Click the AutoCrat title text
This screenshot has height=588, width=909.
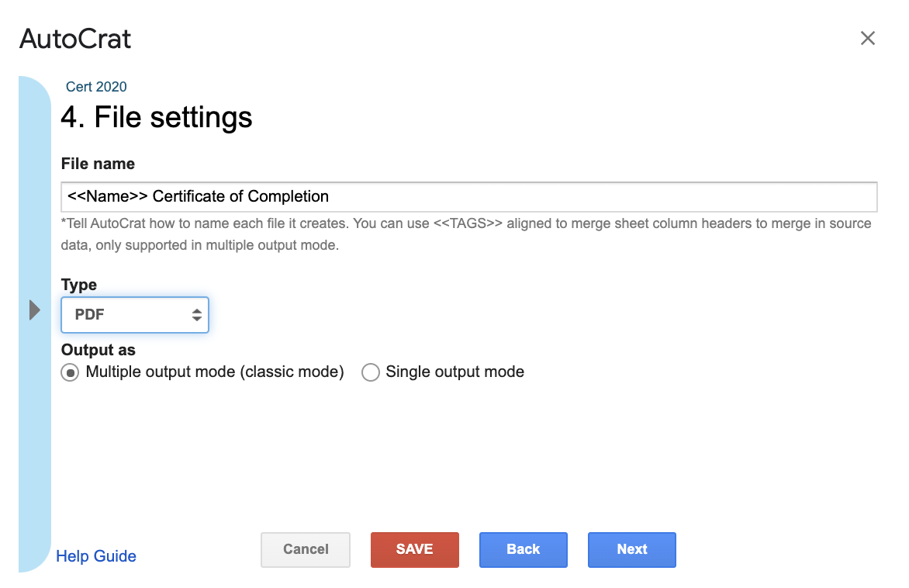(x=75, y=39)
